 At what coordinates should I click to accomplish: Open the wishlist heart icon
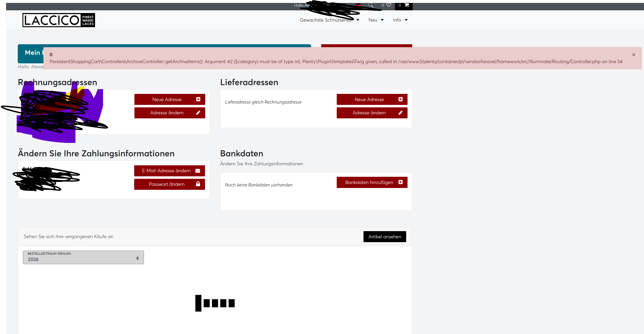[389, 5]
